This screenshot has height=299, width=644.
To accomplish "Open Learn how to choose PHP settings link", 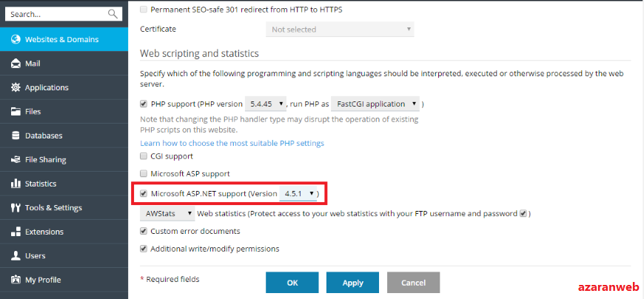I will point(232,144).
